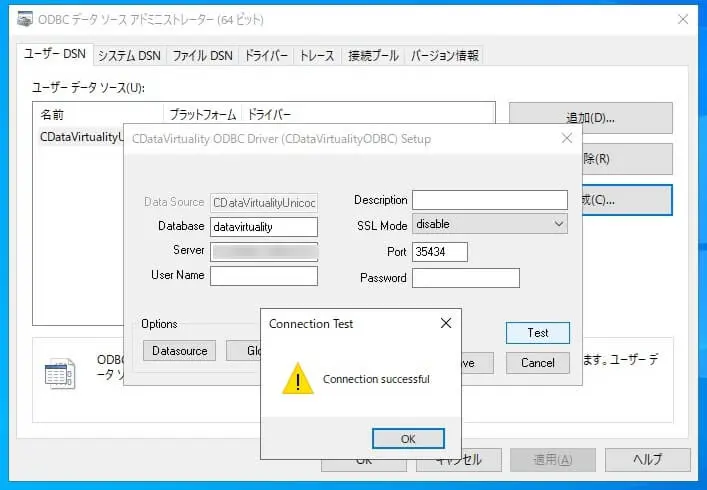The width and height of the screenshot is (707, 490).
Task: Click the yellow warning icon in Connection Test
Action: tap(298, 379)
